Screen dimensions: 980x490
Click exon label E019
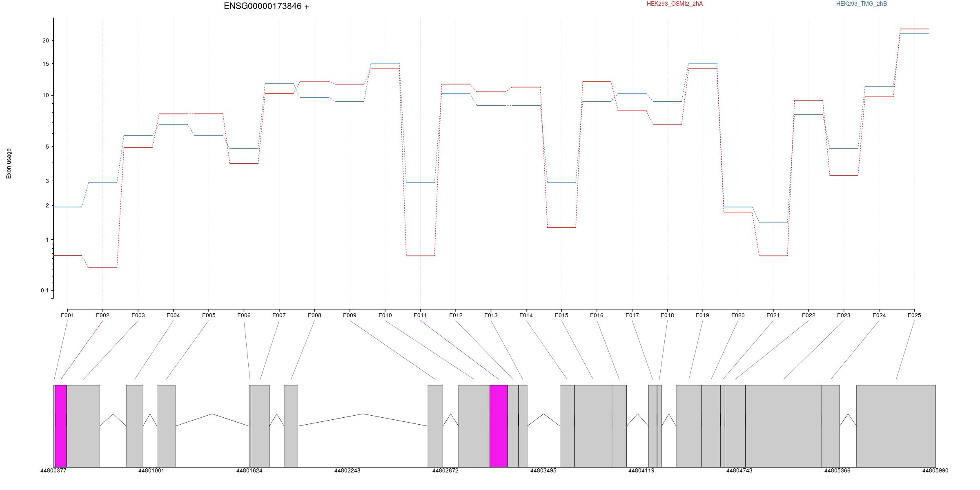coord(702,315)
